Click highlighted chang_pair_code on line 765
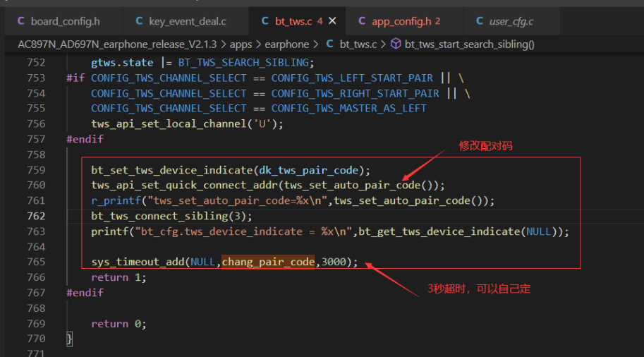The height and width of the screenshot is (357, 644). point(268,262)
